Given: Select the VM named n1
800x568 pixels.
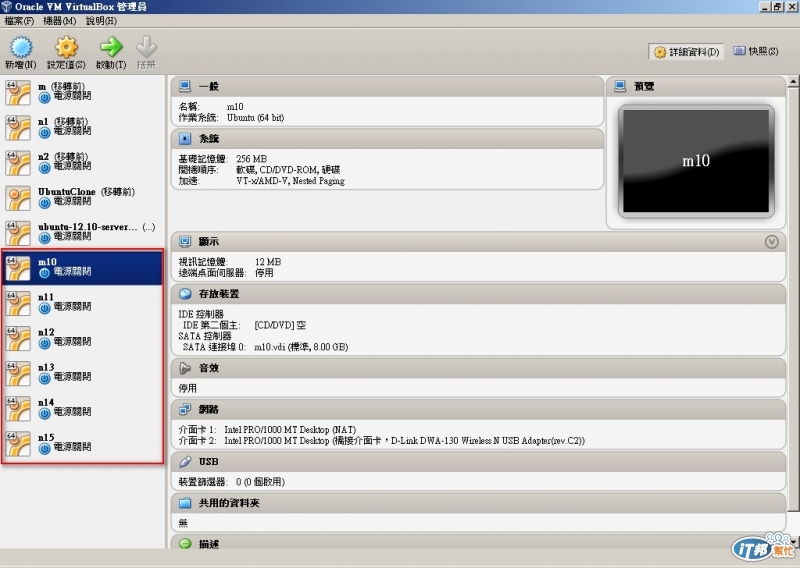Looking at the screenshot, I should 83,127.
